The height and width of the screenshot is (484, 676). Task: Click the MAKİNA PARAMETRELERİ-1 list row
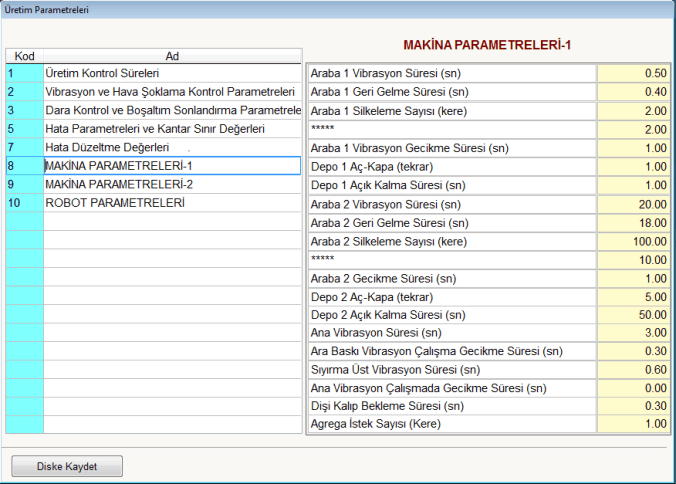[x=172, y=166]
